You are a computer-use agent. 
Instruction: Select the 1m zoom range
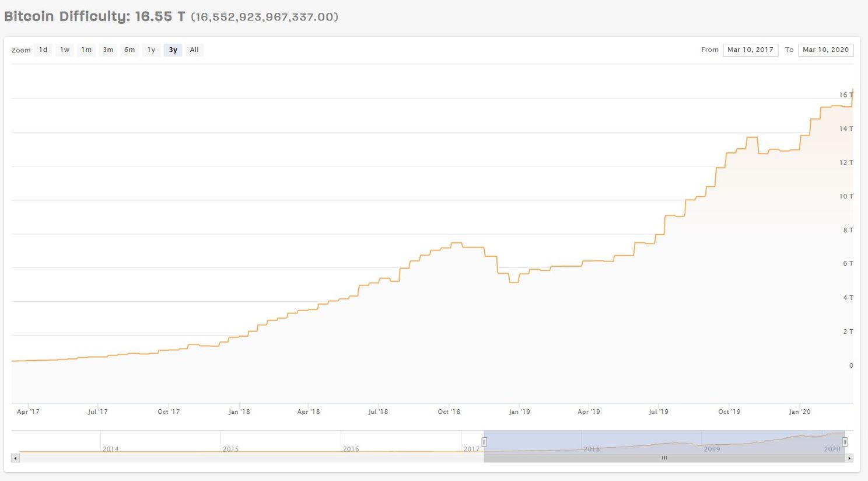86,50
